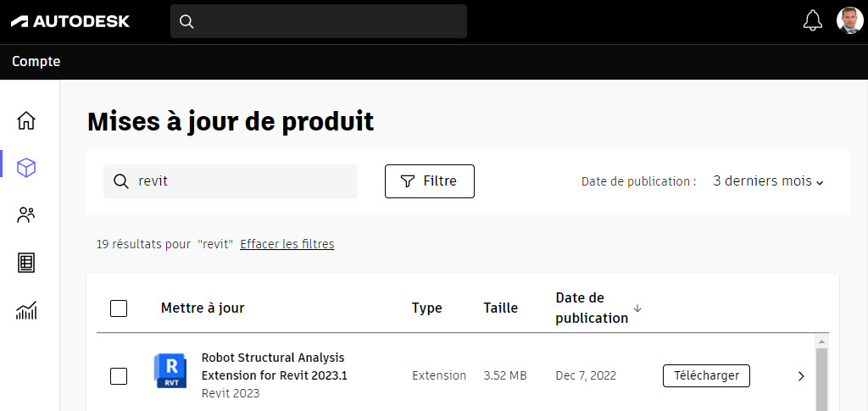This screenshot has height=411, width=868.
Task: Tick checkbox for Robot Structural Analysis row
Action: (x=119, y=376)
